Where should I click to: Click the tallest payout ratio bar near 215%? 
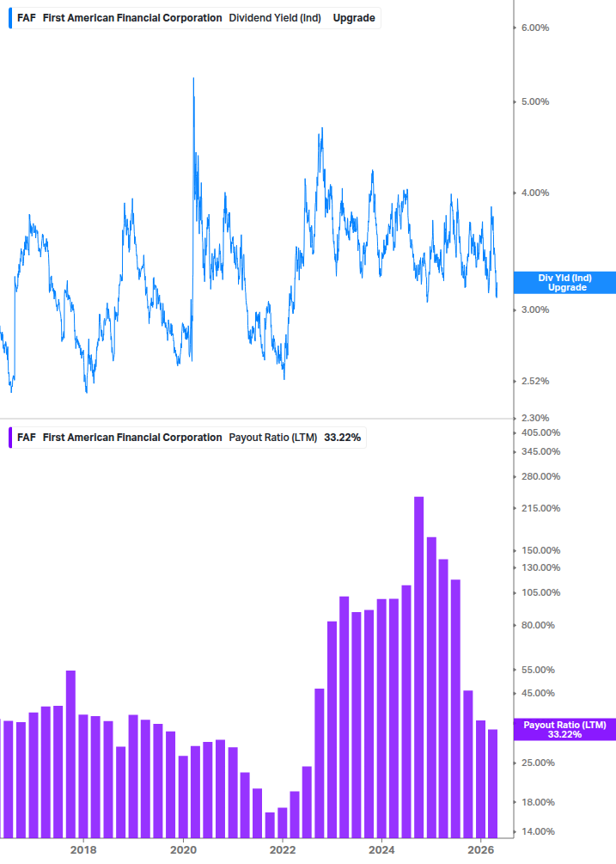[x=419, y=667]
